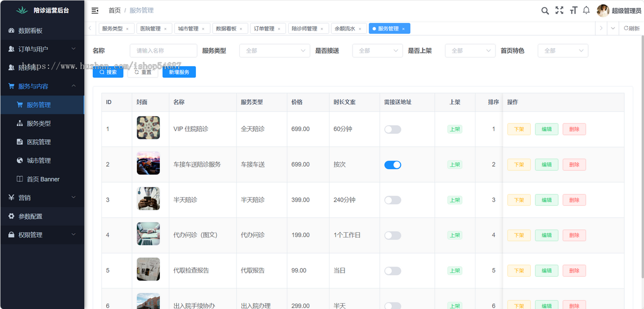Image resolution: width=644 pixels, height=309 pixels.
Task: Click 删除 for 半天陪诊
Action: coord(574,200)
